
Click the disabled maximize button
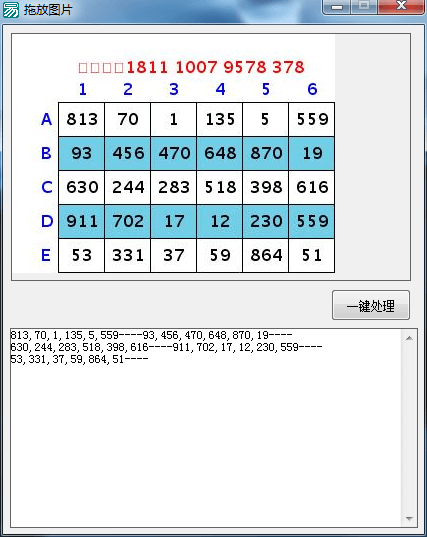click(364, 7)
